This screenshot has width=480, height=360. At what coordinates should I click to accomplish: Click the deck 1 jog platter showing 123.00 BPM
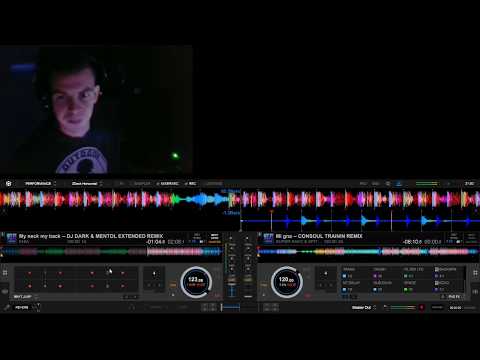point(196,282)
